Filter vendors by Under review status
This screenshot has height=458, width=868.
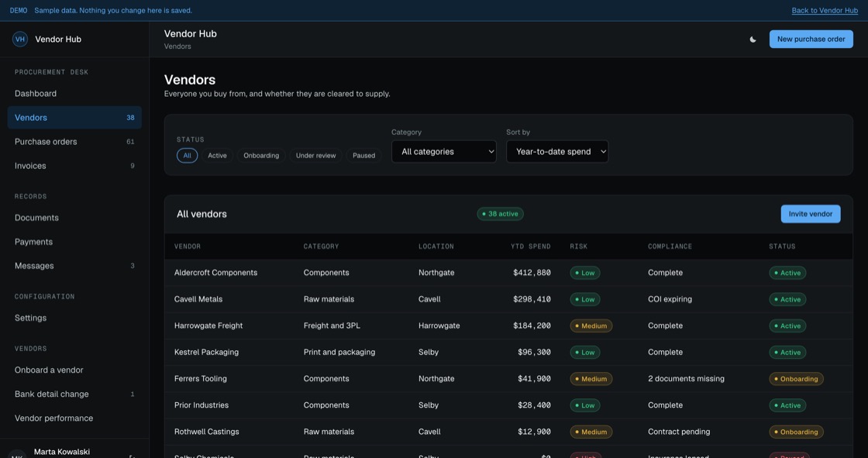tap(315, 156)
